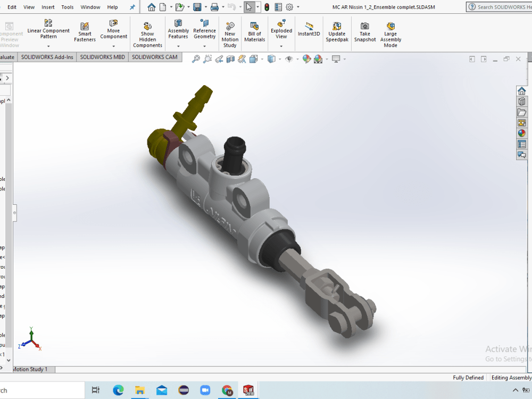Open the Insert menu

coord(48,7)
